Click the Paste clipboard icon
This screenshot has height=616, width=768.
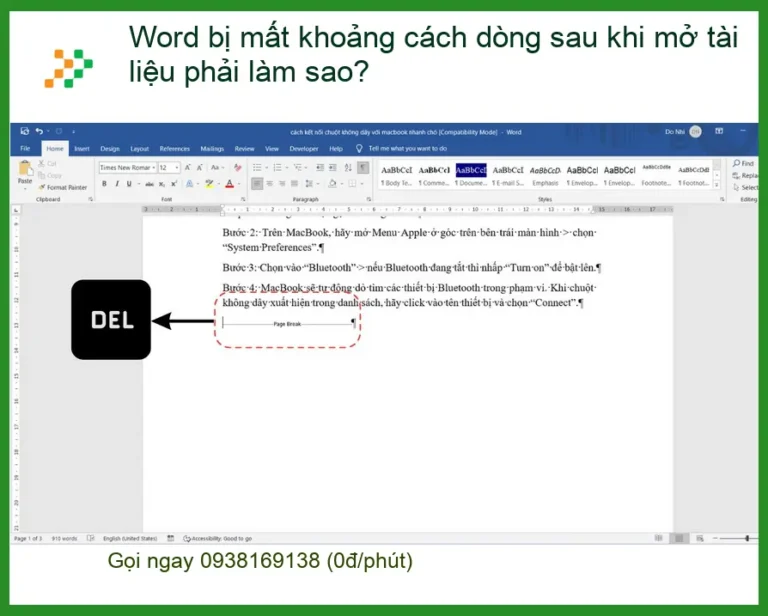(x=25, y=168)
